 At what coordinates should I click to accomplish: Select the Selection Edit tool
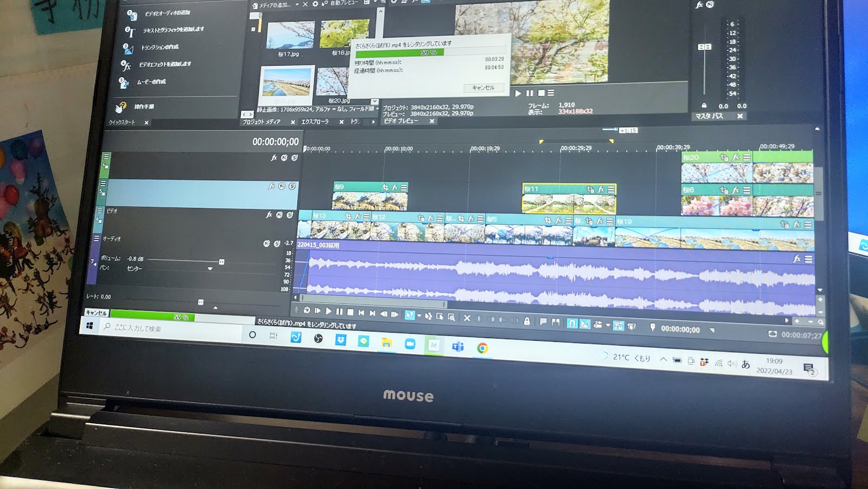click(x=439, y=316)
